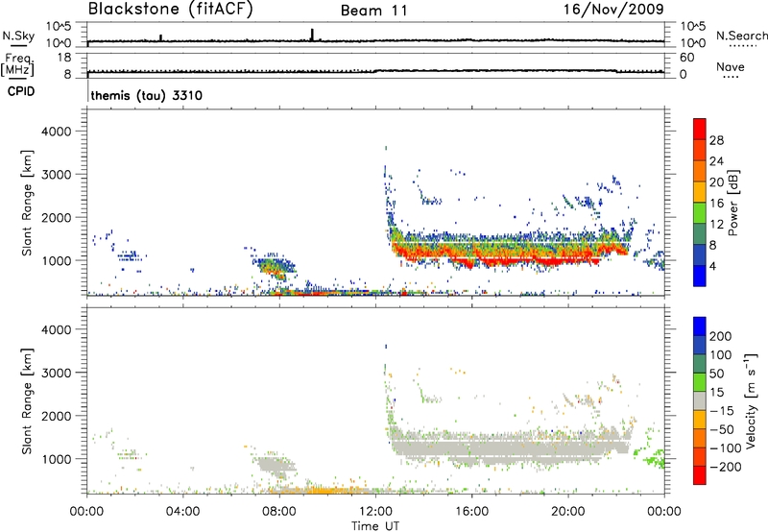Viewport: 768px width, 532px height.
Task: Click the solid line sample under "N.Sky"
Action: point(18,46)
